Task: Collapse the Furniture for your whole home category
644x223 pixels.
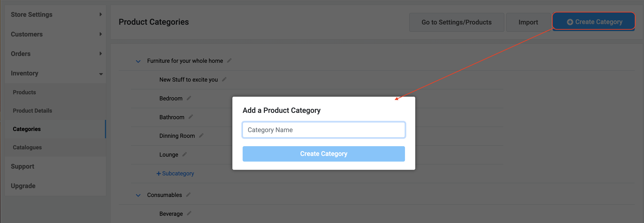Action: (x=138, y=61)
